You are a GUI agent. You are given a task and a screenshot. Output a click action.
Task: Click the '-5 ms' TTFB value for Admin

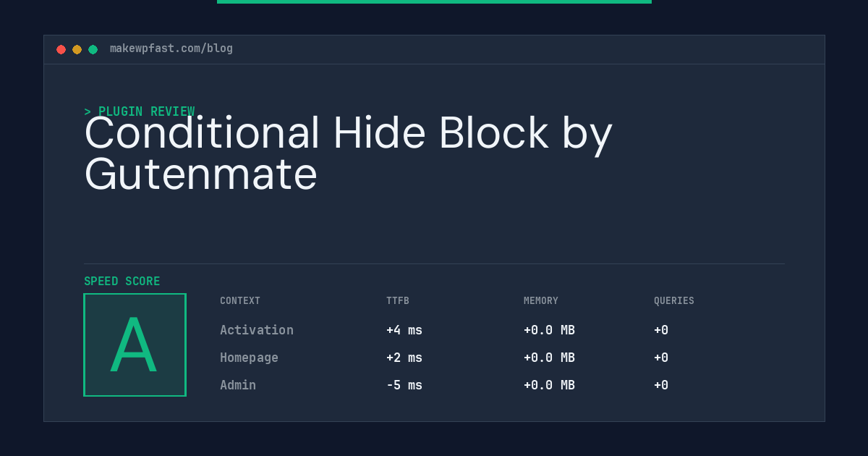[x=404, y=385]
